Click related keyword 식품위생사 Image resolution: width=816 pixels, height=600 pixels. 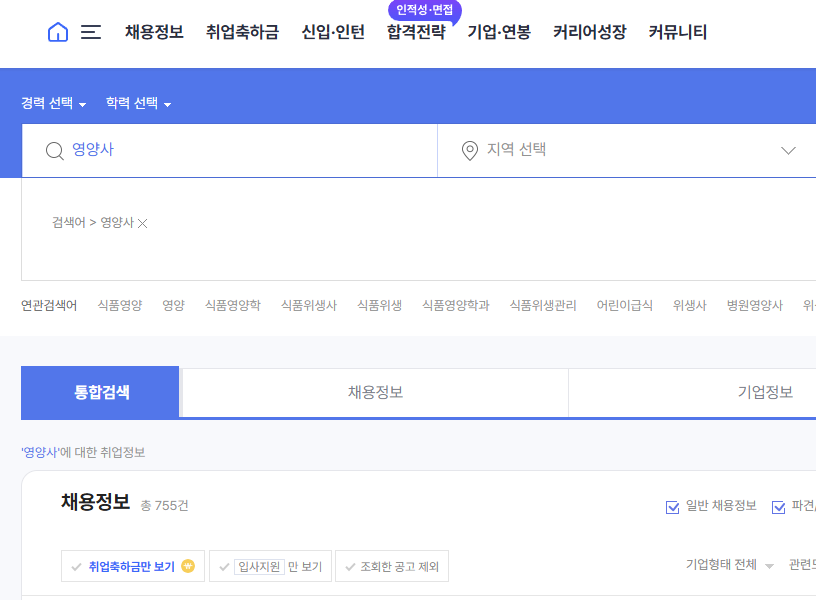click(309, 305)
